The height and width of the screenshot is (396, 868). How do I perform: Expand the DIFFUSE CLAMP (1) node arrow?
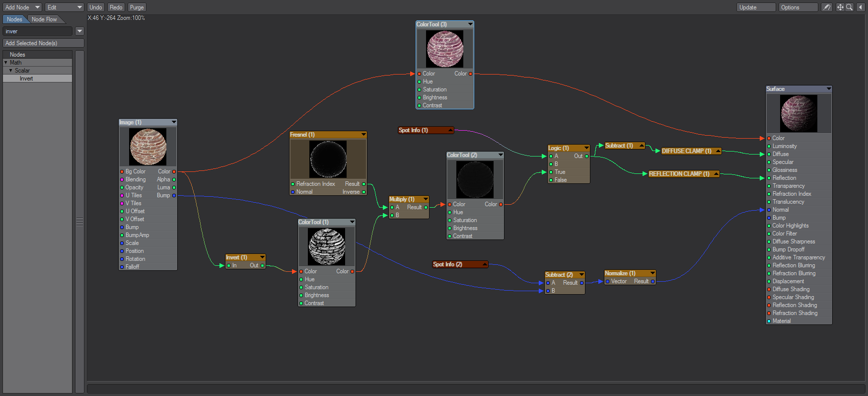click(x=718, y=151)
